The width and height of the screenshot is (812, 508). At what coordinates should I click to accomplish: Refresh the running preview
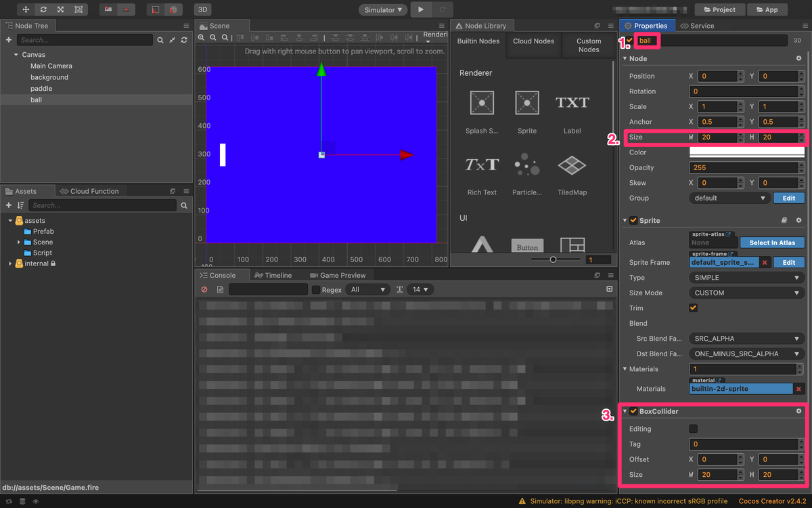443,9
